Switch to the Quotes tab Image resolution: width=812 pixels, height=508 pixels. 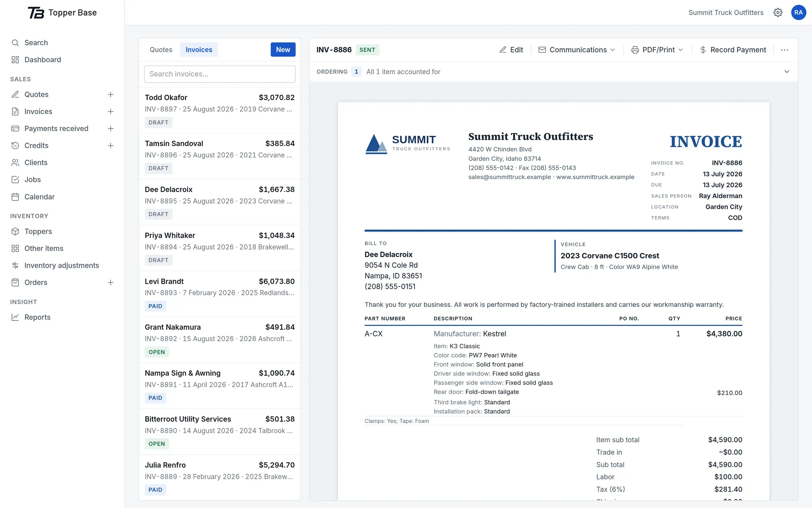pyautogui.click(x=161, y=49)
